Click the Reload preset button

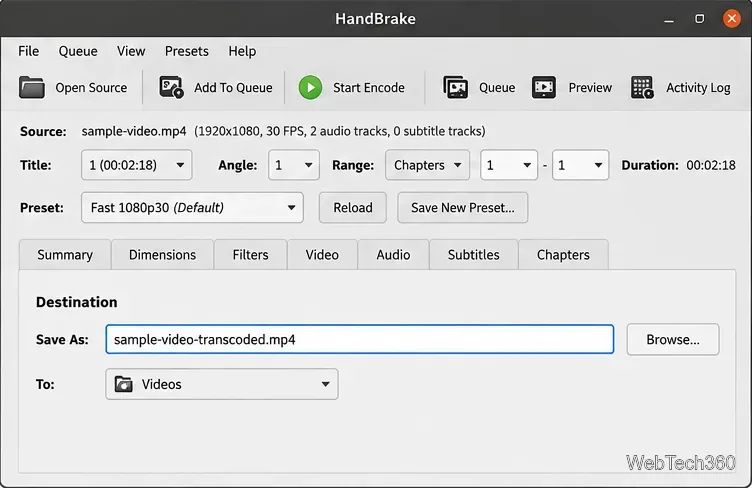pos(352,208)
